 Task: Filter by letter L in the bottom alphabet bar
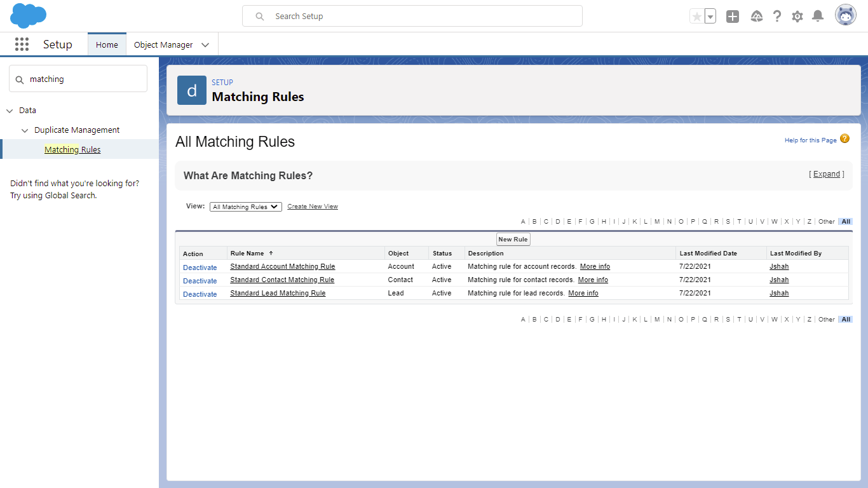coord(646,320)
